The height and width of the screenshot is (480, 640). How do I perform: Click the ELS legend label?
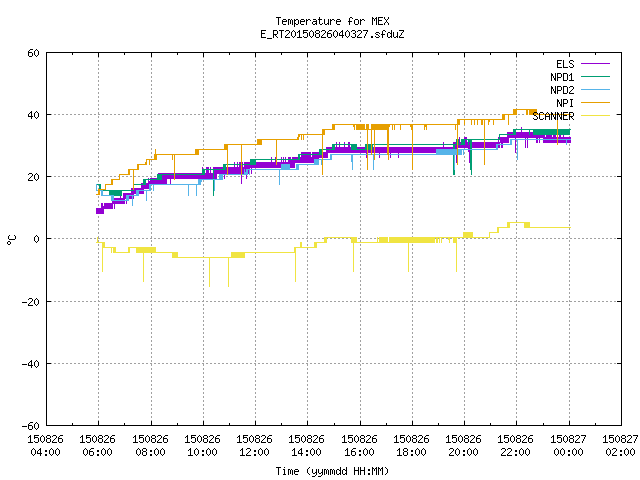(565, 64)
